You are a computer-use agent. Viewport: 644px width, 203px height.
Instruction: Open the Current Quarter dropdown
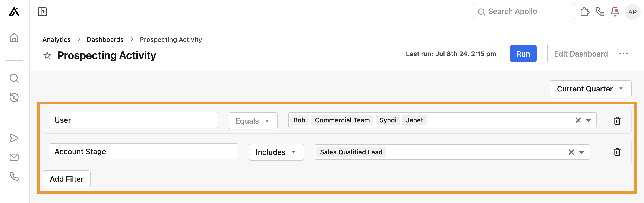click(590, 89)
